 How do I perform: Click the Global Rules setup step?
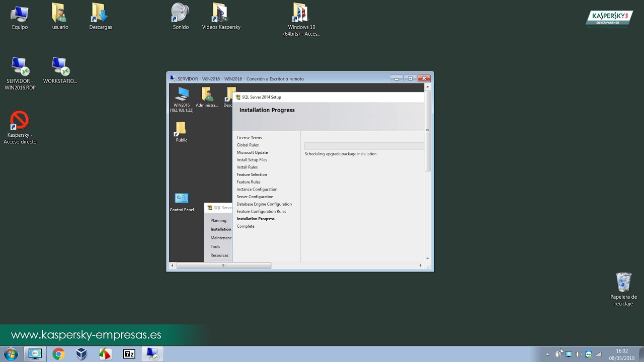248,145
